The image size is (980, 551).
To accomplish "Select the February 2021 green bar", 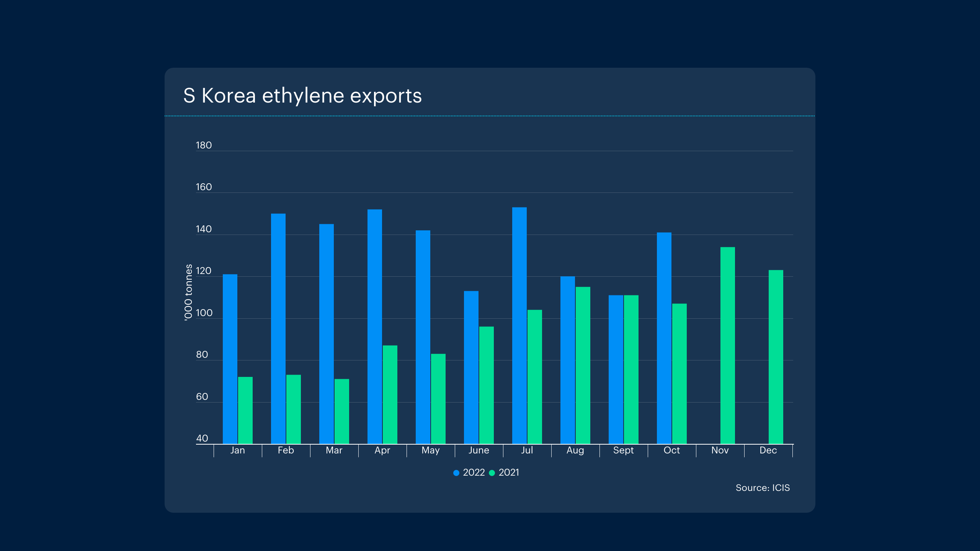I will 293,409.
